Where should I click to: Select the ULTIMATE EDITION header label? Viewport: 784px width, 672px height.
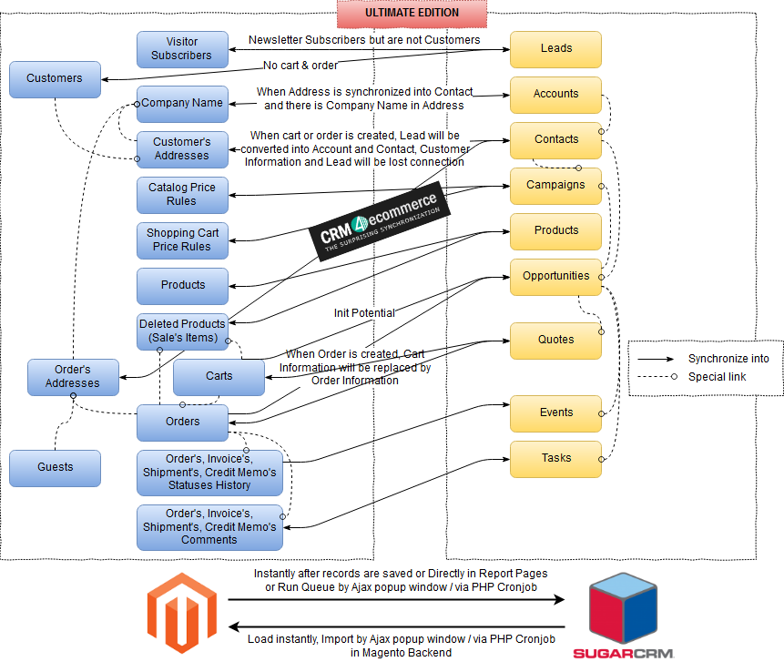tap(412, 14)
